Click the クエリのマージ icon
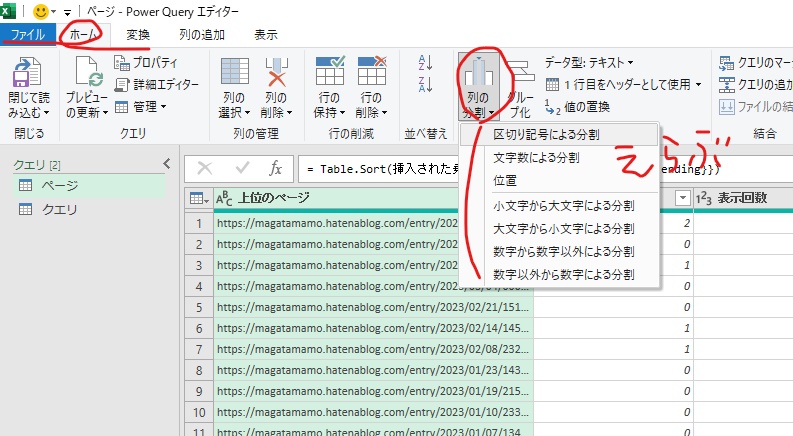The image size is (793, 436). [727, 63]
